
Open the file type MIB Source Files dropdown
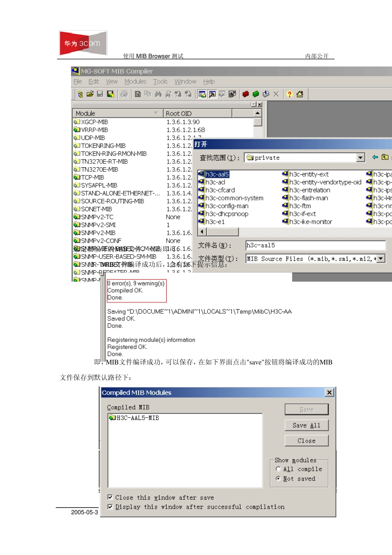[x=381, y=259]
